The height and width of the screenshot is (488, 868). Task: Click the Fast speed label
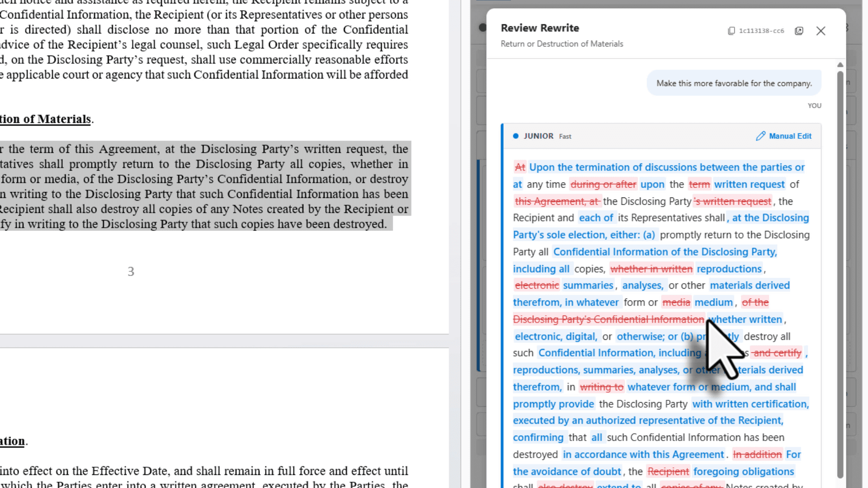(x=565, y=136)
